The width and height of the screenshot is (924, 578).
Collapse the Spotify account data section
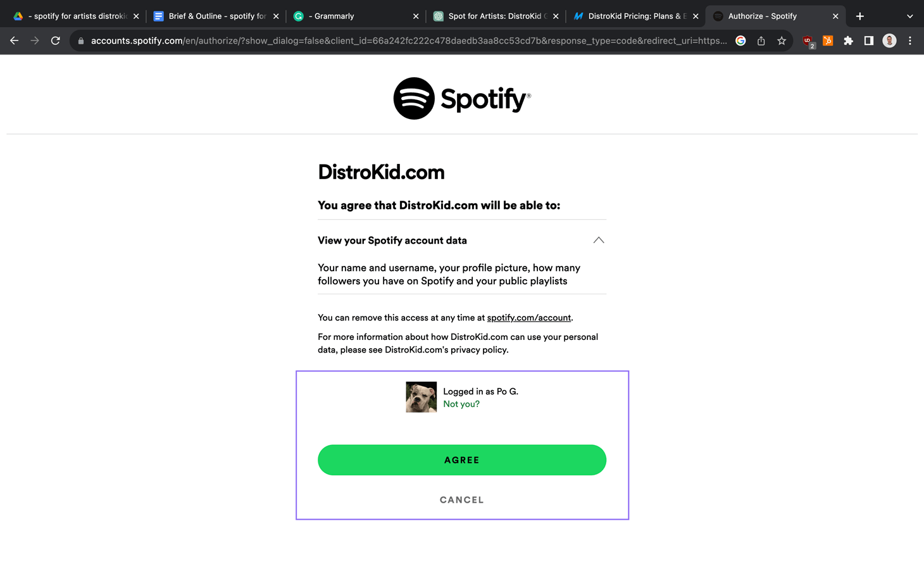pos(599,240)
